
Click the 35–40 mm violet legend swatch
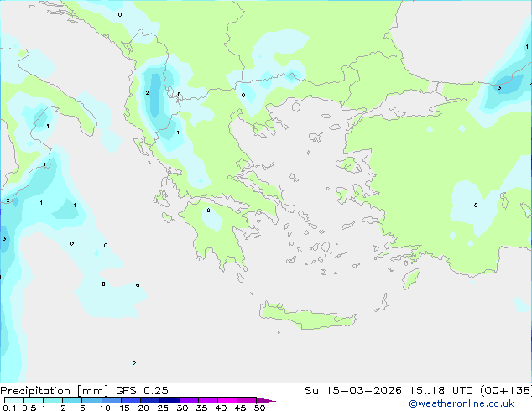click(x=207, y=400)
